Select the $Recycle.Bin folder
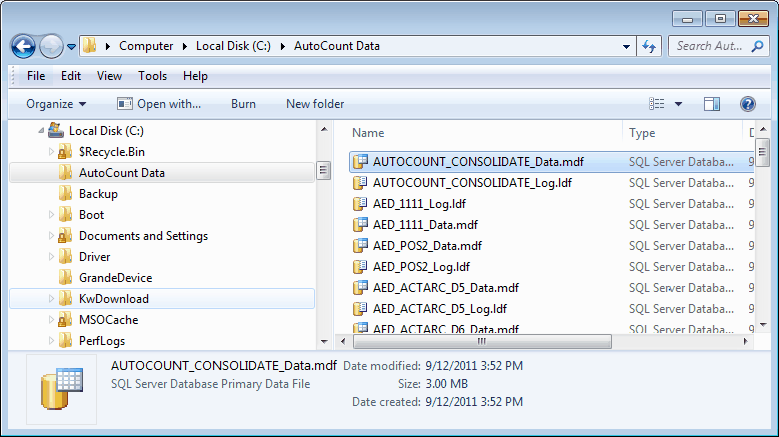This screenshot has width=779, height=437. tap(112, 152)
